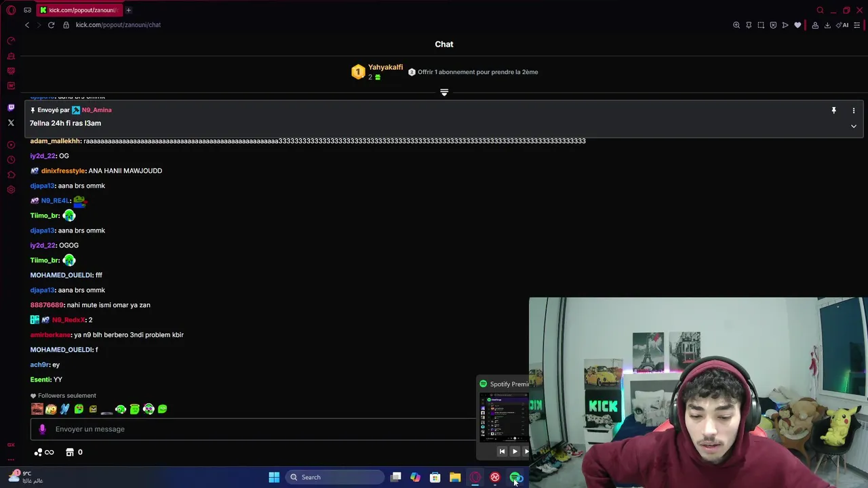Pick the last green emote in emote bar

162,409
